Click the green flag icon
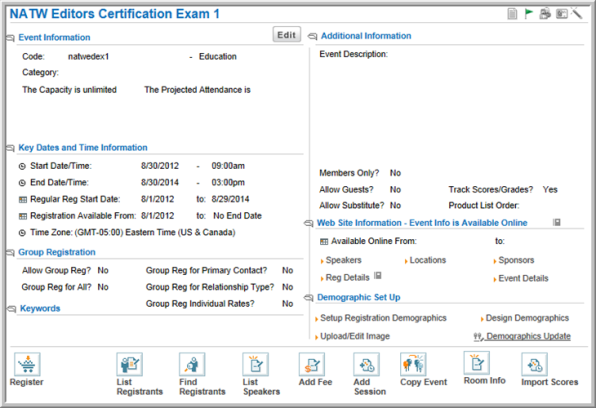Screen dimensions: 596x408 (528, 14)
